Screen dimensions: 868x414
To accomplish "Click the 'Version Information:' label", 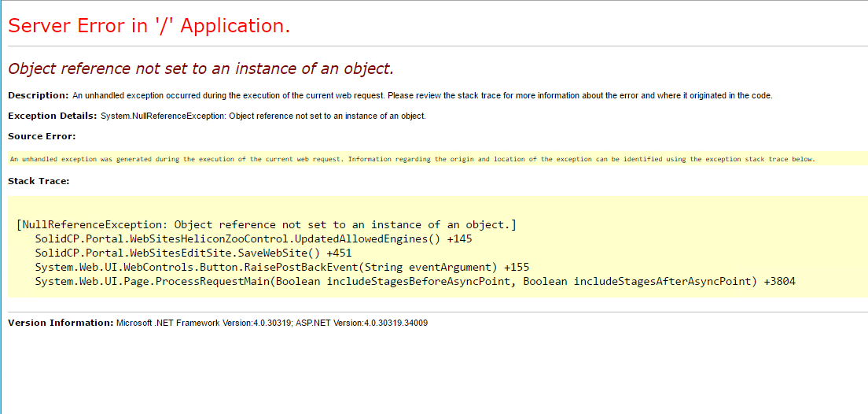I will click(x=61, y=323).
